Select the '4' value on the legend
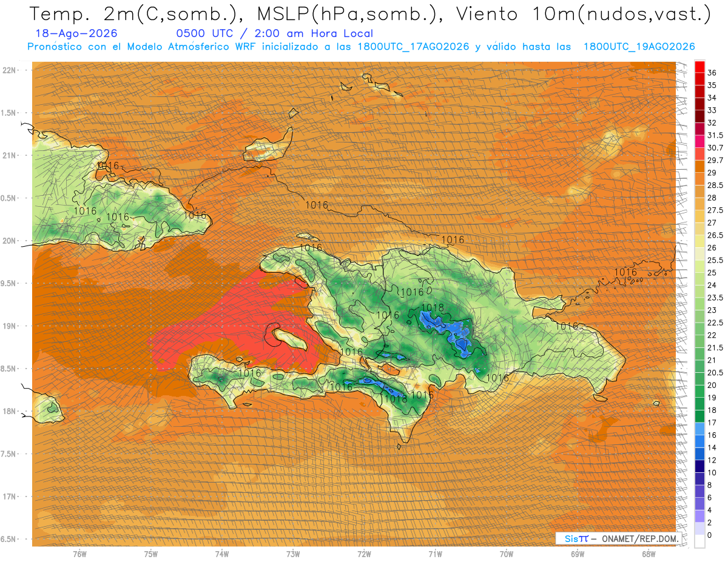728x562 pixels. point(710,510)
